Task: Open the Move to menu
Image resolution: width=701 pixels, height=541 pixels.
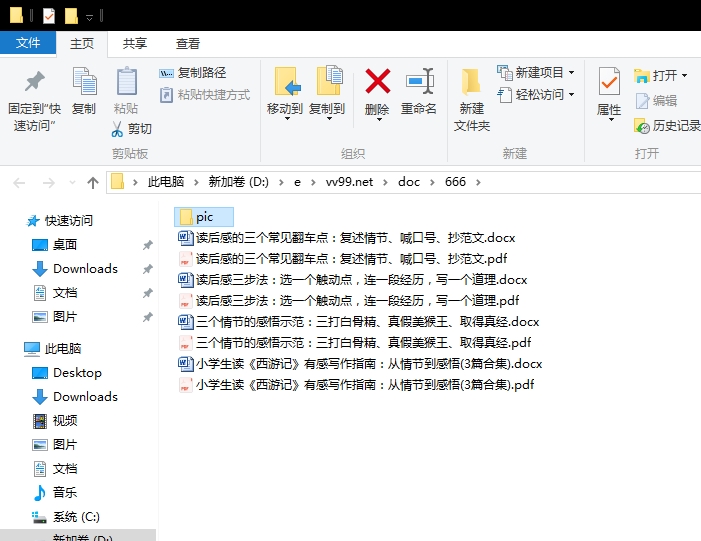Action: 285,93
